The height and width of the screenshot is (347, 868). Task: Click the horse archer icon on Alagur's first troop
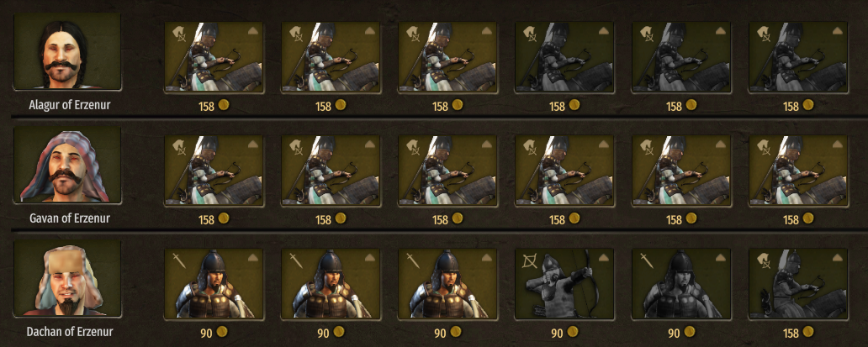[x=177, y=34]
